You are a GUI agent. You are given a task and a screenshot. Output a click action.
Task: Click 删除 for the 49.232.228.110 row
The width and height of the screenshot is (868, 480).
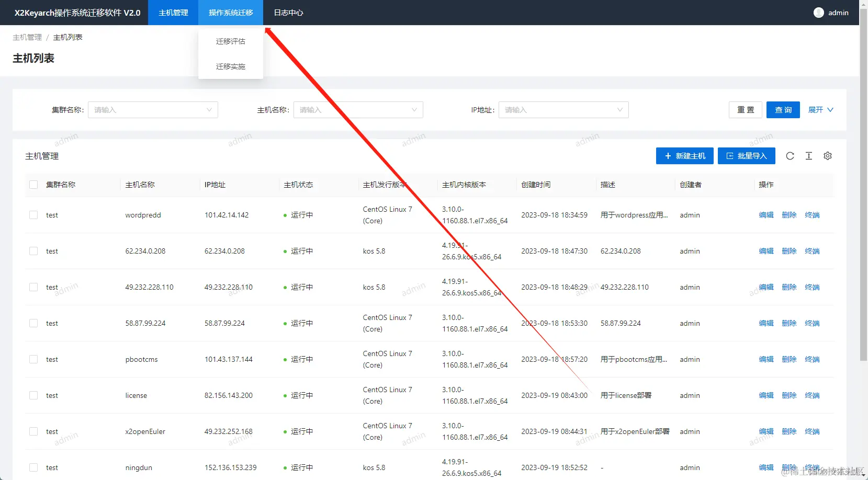(x=789, y=287)
